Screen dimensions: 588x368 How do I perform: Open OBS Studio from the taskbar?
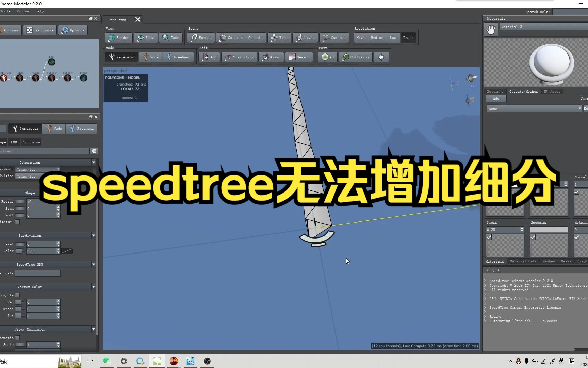click(207, 361)
